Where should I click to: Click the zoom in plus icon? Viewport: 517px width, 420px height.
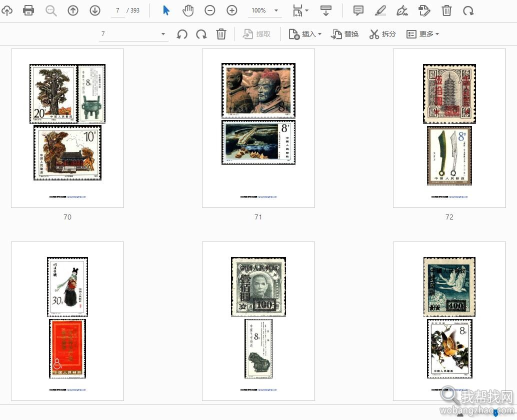click(232, 10)
